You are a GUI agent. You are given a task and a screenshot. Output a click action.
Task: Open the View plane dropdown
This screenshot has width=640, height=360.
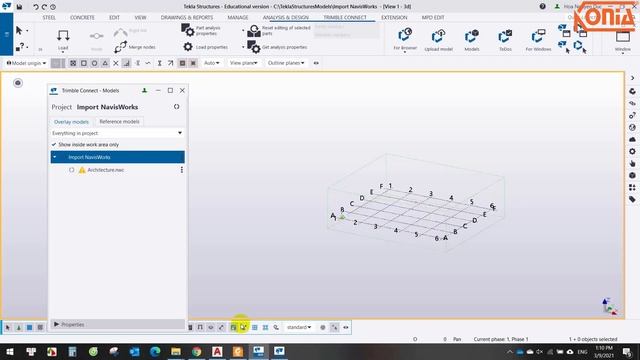(244, 63)
